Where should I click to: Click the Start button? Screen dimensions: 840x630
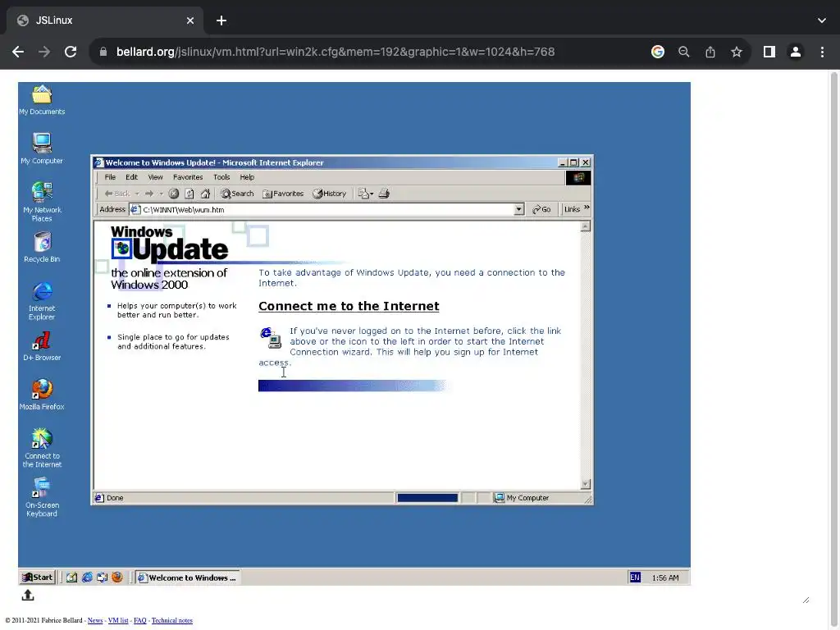37,577
